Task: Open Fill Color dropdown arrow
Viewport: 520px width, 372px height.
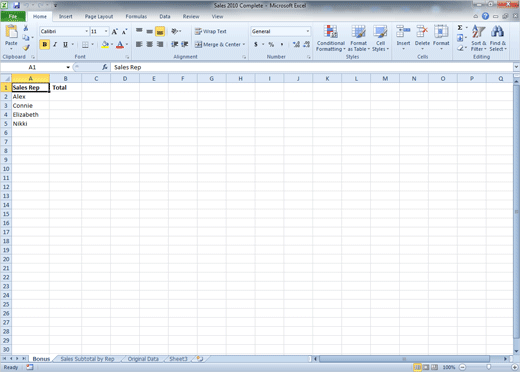Action: [112, 44]
